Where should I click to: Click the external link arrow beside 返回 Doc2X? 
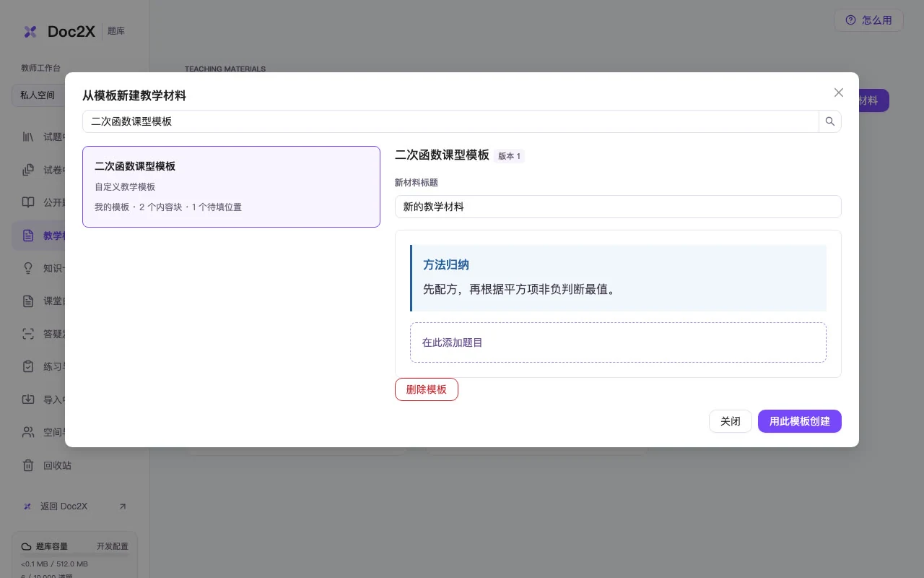[x=123, y=506]
